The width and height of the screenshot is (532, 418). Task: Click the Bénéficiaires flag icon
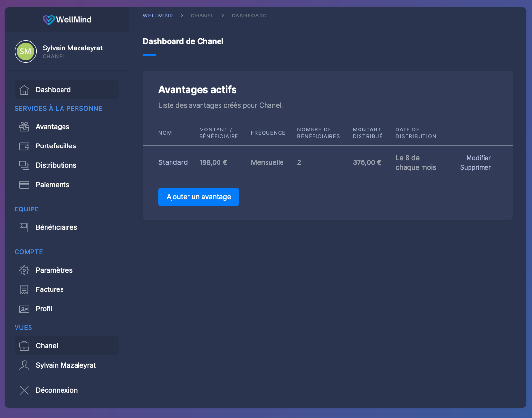click(24, 227)
